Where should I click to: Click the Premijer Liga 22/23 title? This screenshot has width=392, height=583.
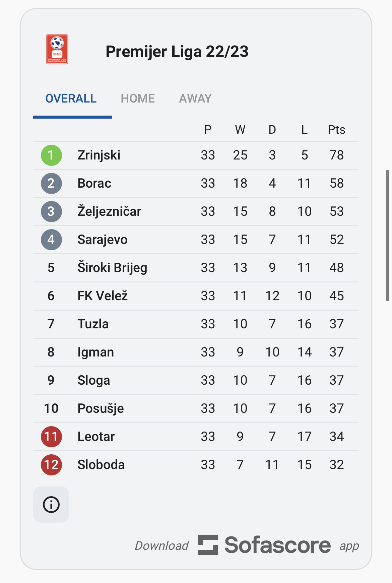point(177,52)
